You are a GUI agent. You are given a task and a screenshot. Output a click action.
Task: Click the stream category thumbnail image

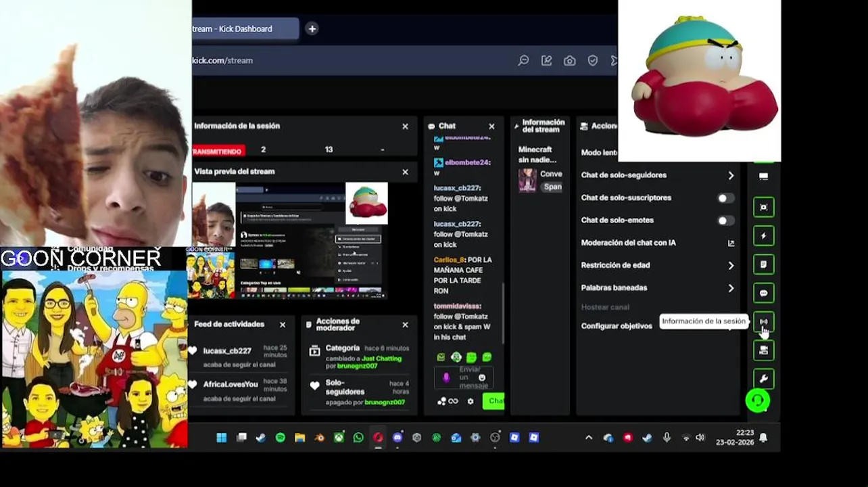click(x=527, y=181)
